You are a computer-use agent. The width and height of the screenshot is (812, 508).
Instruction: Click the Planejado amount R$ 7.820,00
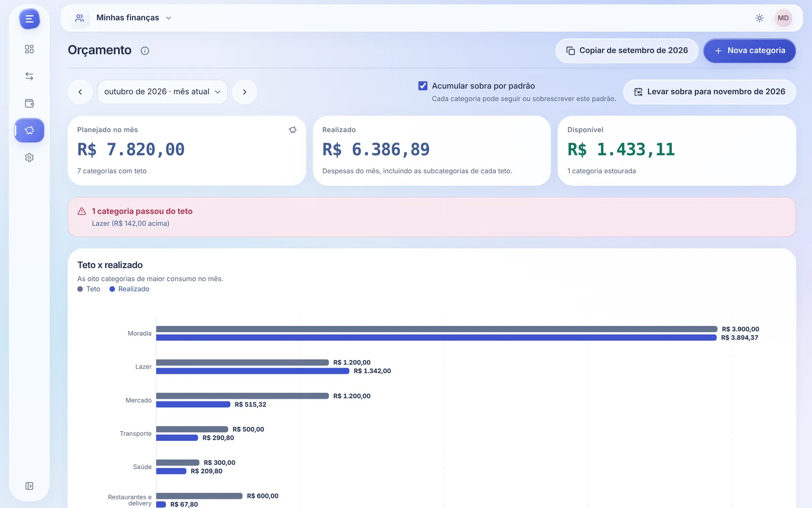[x=131, y=149]
